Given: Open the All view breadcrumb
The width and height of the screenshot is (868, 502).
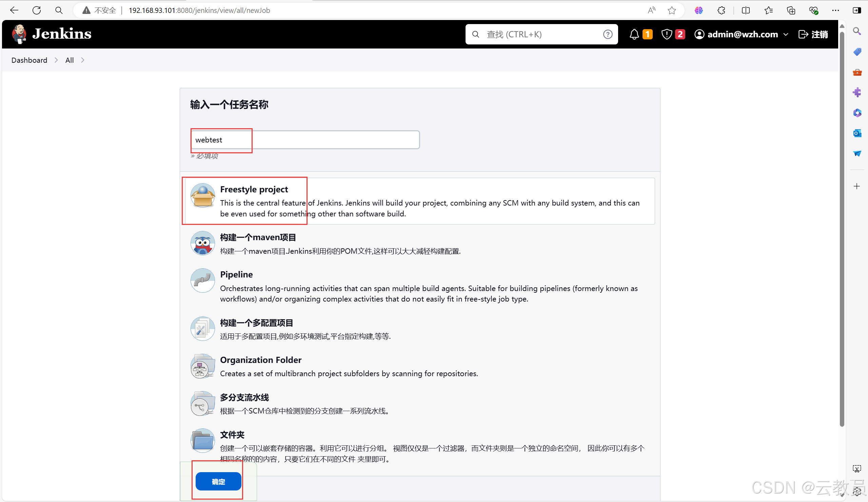Looking at the screenshot, I should tap(70, 60).
